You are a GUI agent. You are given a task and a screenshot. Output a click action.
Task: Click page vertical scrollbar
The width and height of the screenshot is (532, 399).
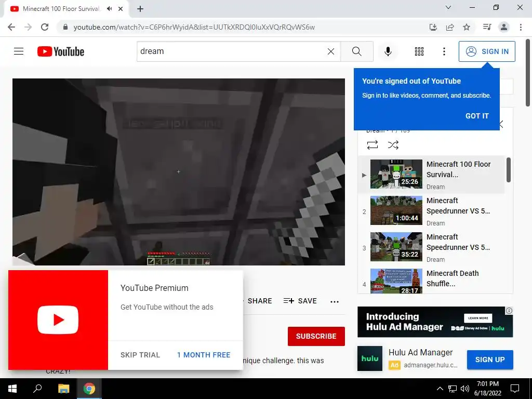point(528,73)
